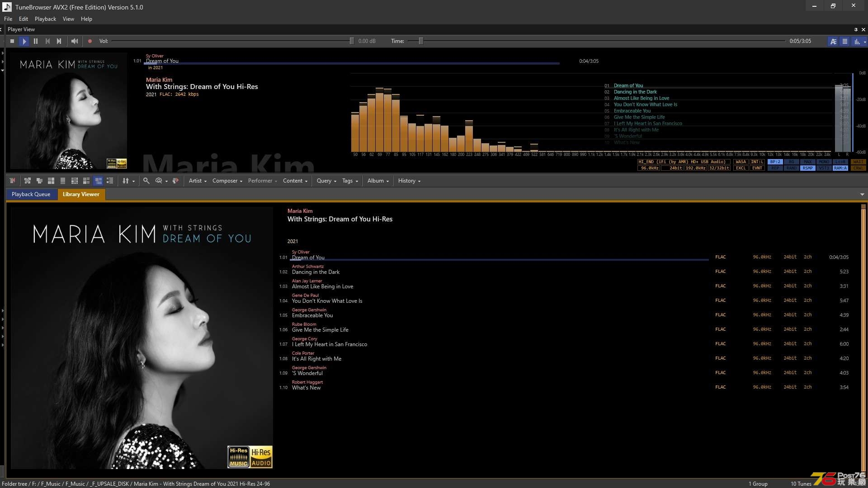Select Embraceable You in library list
The height and width of the screenshot is (488, 868).
tap(312, 315)
